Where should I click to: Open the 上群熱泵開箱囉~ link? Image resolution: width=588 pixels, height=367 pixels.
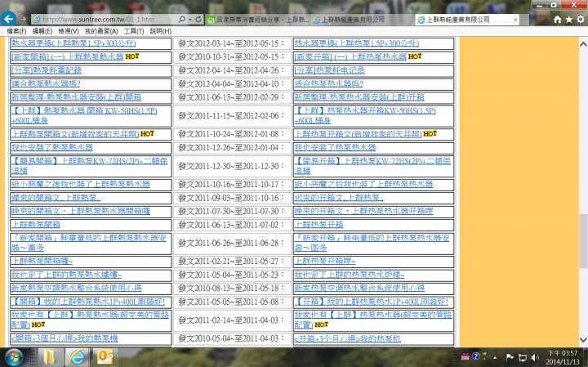coord(42,262)
